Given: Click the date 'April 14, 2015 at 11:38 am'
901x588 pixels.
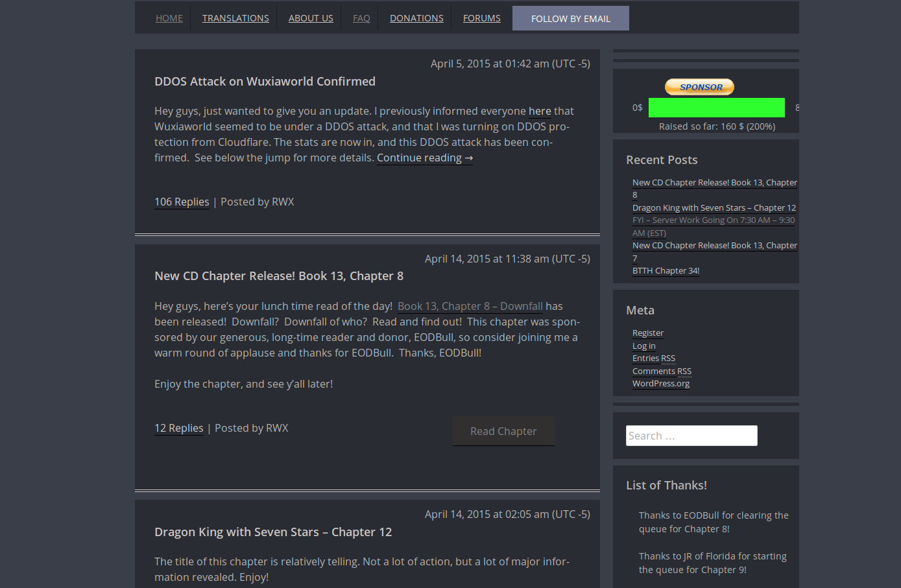Looking at the screenshot, I should click(x=507, y=259).
